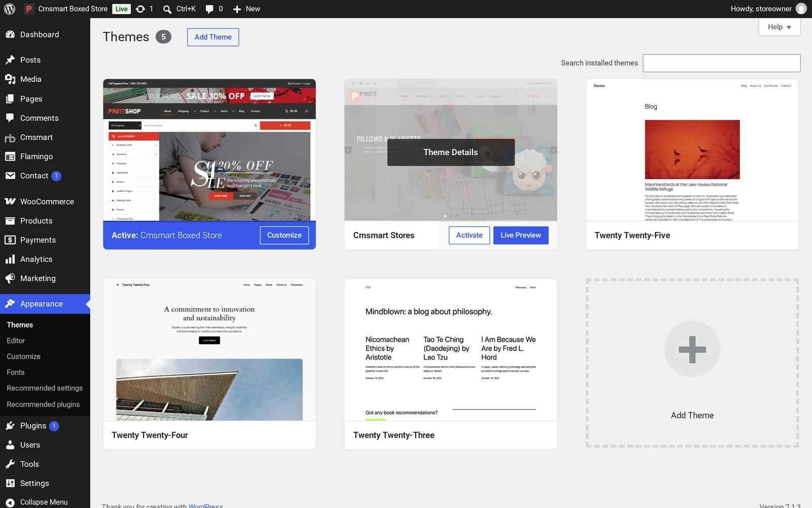Open the comments bubble icon in admin bar
The image size is (812, 508).
(x=210, y=9)
